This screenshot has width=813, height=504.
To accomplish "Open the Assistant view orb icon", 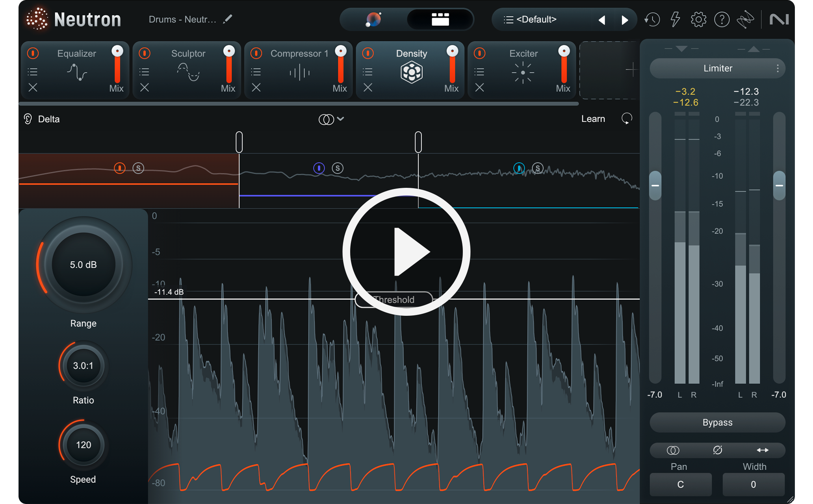I will 373,19.
